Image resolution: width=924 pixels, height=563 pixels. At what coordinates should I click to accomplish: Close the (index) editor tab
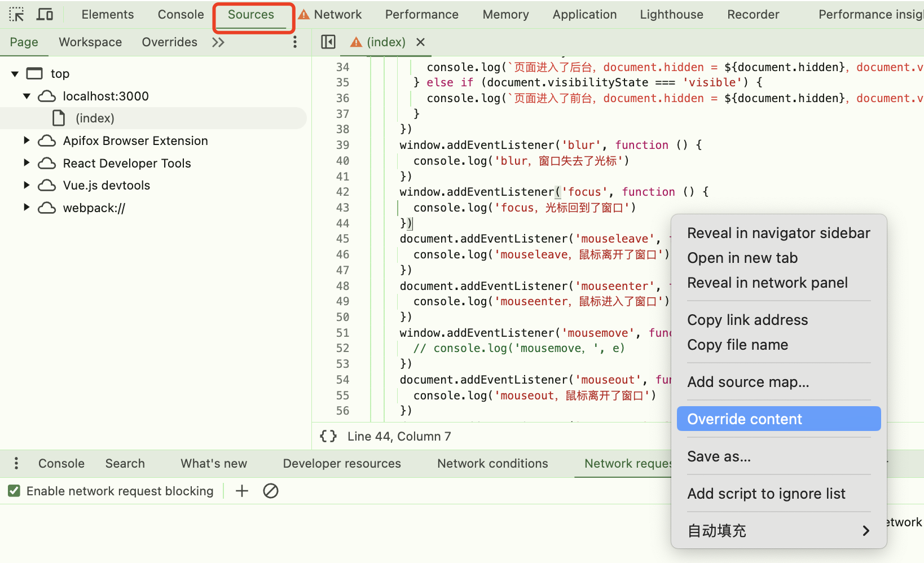click(420, 42)
